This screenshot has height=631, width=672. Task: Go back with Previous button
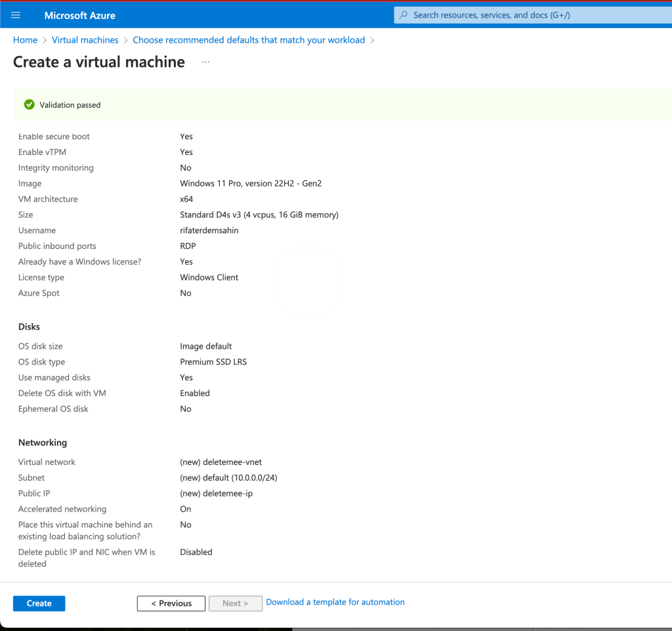[x=171, y=603]
